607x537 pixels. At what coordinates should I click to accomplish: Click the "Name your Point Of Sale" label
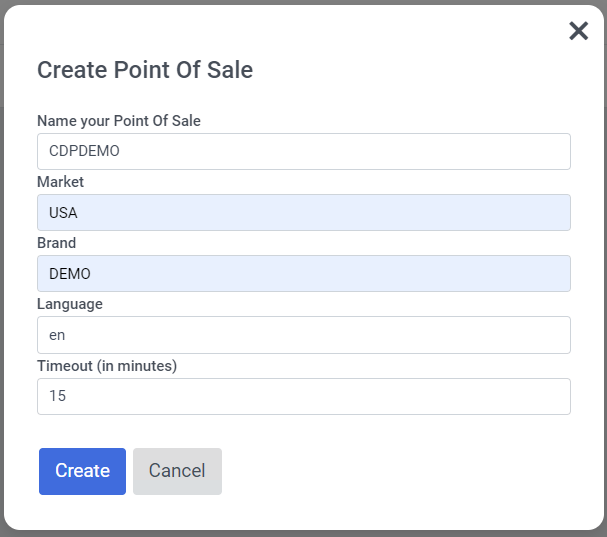pos(119,121)
